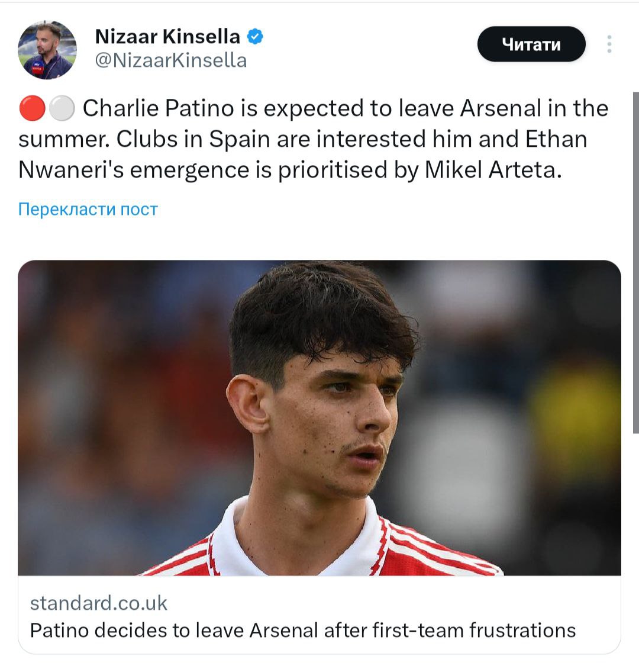Click "Charlie Patino" in the tweet text
Screen dimensions: 639x672
click(x=159, y=108)
